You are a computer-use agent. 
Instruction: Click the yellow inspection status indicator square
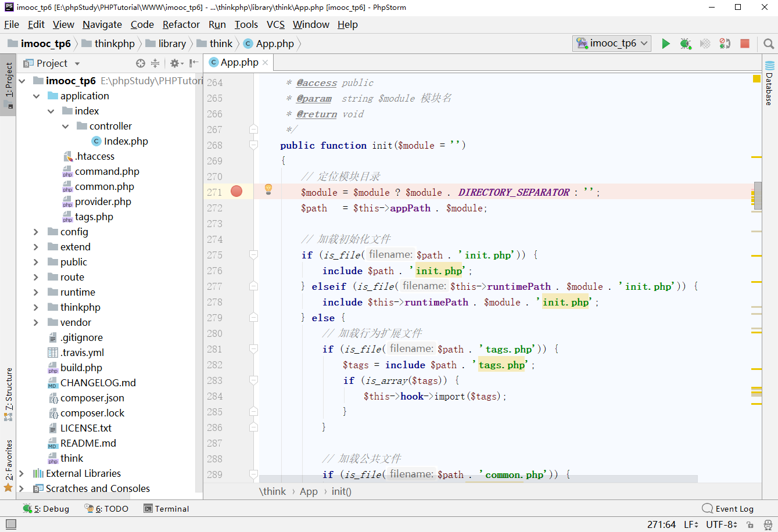pos(757,78)
